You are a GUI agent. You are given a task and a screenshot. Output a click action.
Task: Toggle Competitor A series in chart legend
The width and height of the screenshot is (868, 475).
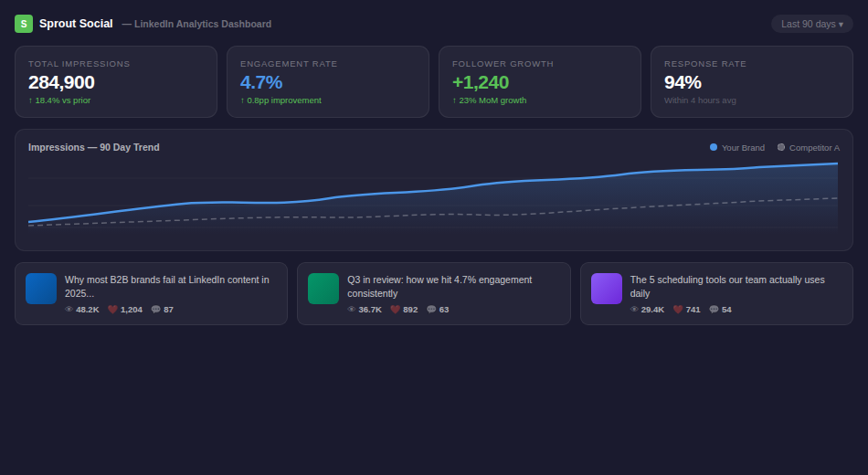click(809, 147)
